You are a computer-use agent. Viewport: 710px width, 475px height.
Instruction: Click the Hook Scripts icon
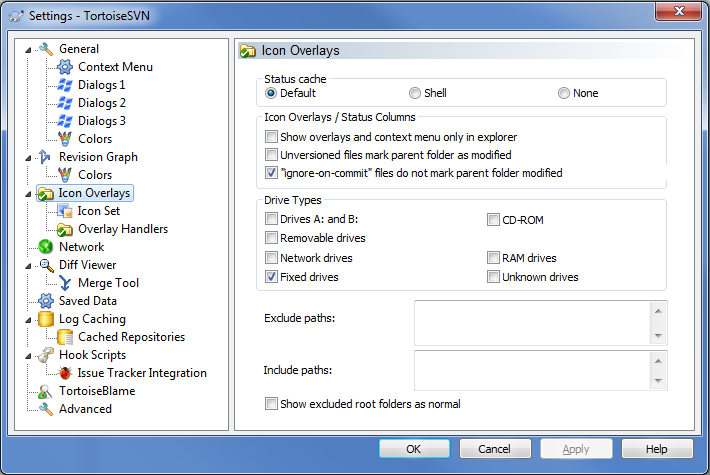click(x=46, y=355)
